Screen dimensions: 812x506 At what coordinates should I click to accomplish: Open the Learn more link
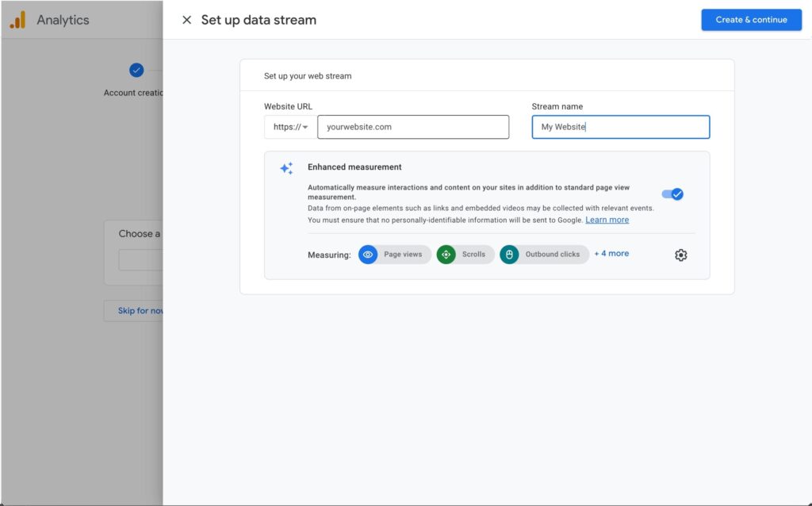tap(607, 220)
